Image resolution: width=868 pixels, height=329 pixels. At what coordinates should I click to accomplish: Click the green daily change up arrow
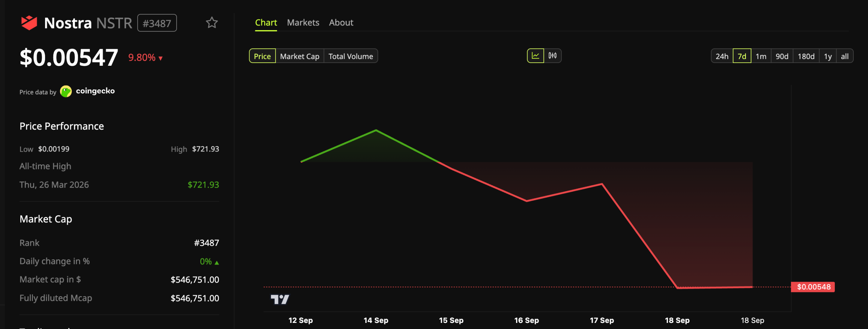(217, 262)
